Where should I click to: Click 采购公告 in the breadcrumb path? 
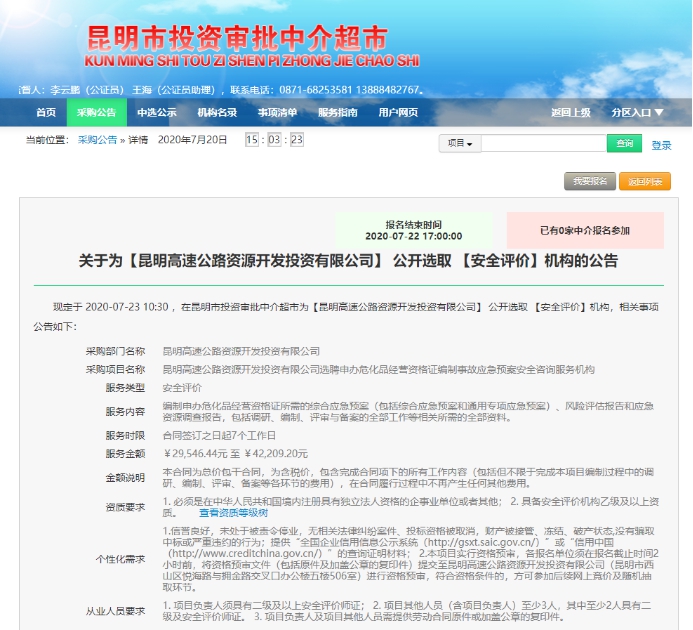(97, 140)
